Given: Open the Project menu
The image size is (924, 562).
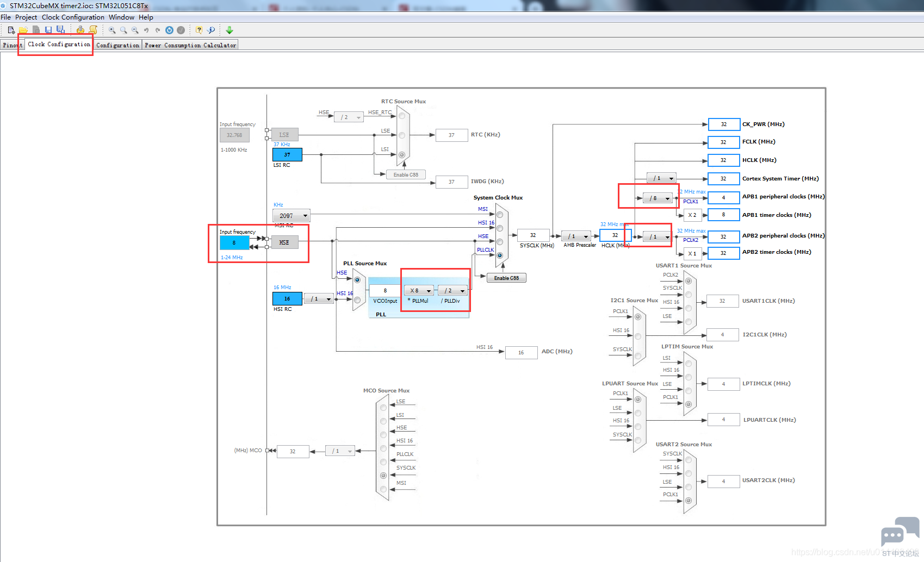Looking at the screenshot, I should tap(26, 17).
